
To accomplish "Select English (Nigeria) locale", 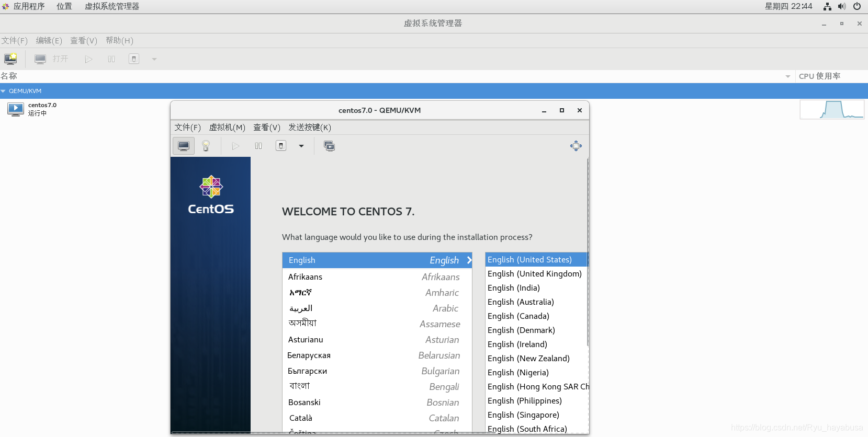I will [x=536, y=373].
